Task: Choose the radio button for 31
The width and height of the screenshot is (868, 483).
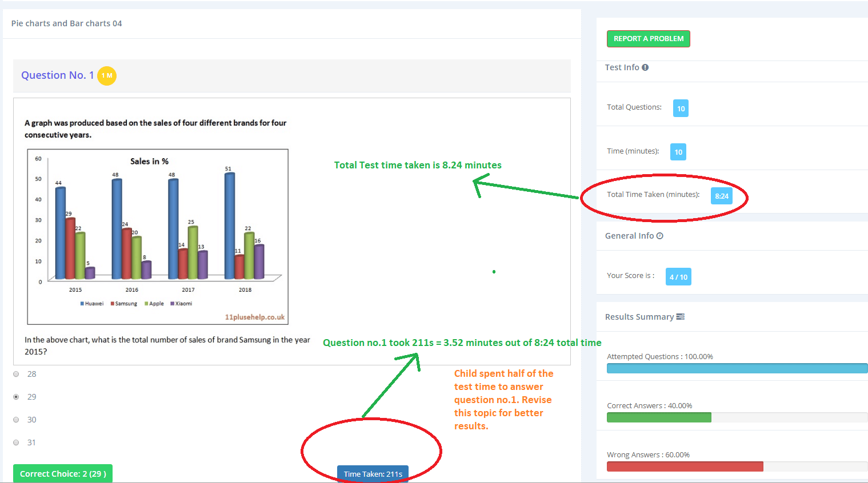Action: click(x=16, y=442)
